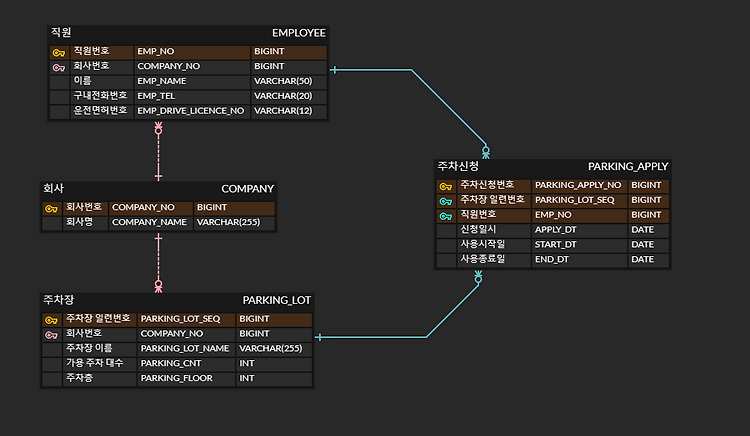Select the EMP_NAME column
This screenshot has height=436, width=750.
click(x=162, y=81)
